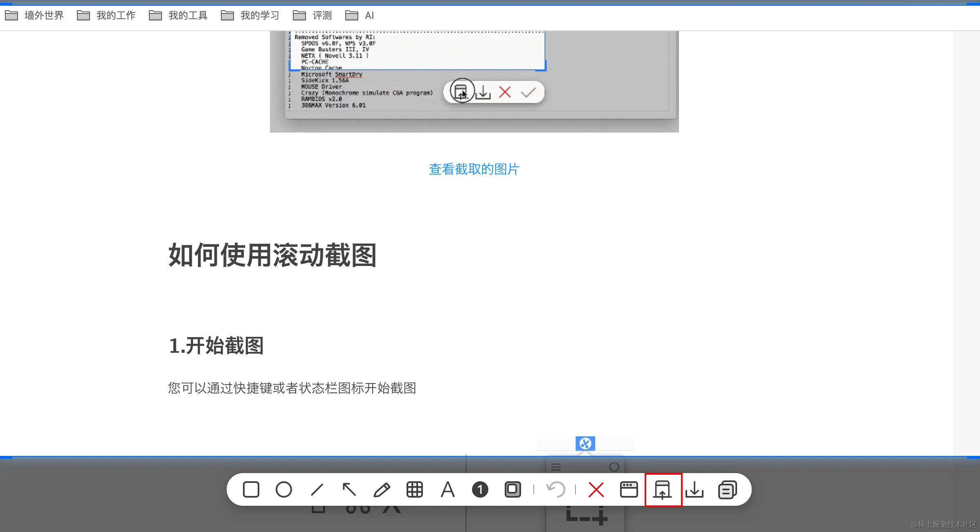
Task: Select the numbered counter marker tool
Action: pyautogui.click(x=480, y=489)
